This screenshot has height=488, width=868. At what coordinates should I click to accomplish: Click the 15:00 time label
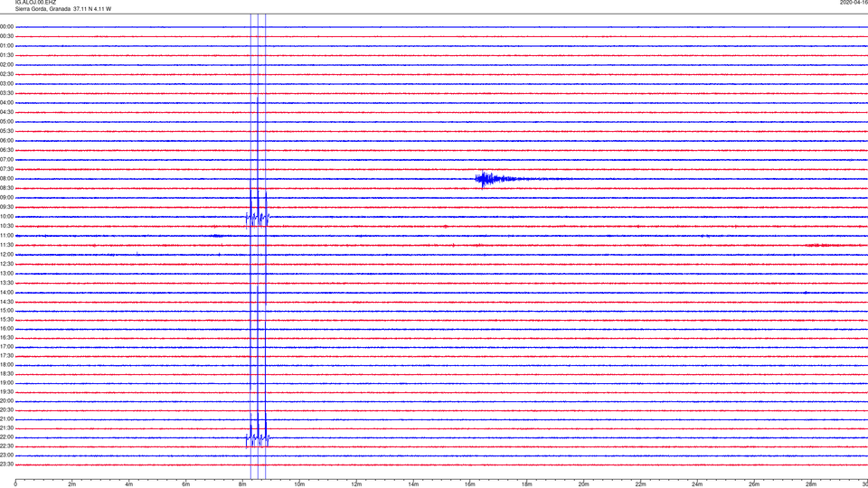point(6,310)
